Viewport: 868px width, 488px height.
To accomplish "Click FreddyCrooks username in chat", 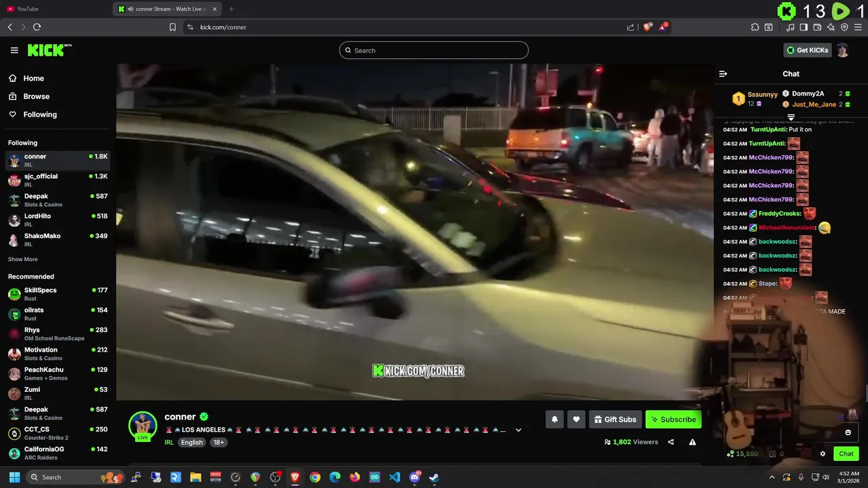I will [779, 213].
